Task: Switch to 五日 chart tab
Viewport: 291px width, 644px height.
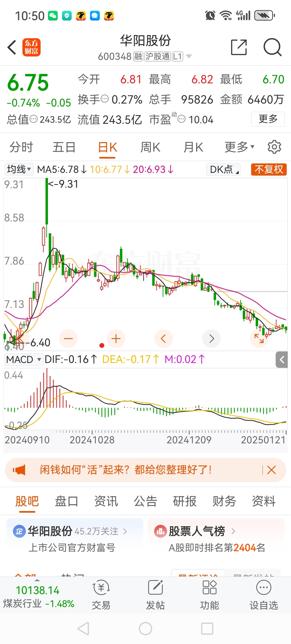Action: pyautogui.click(x=64, y=147)
